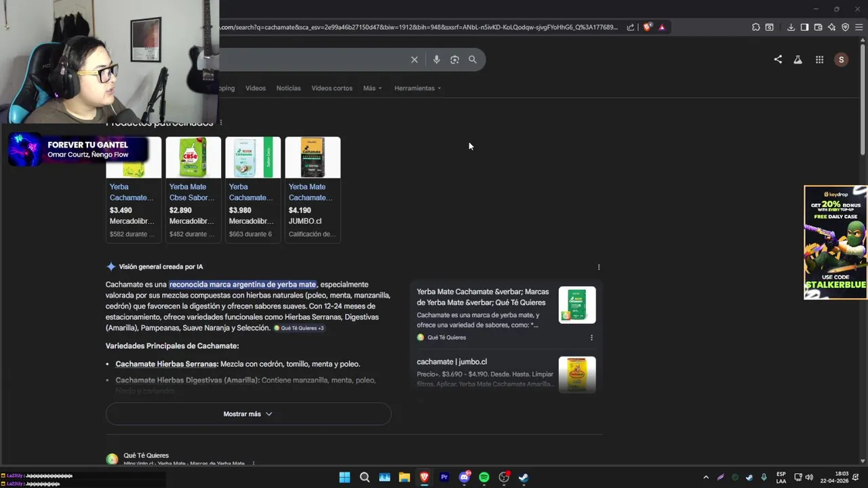Show hidden system tray icons chevron

706,477
